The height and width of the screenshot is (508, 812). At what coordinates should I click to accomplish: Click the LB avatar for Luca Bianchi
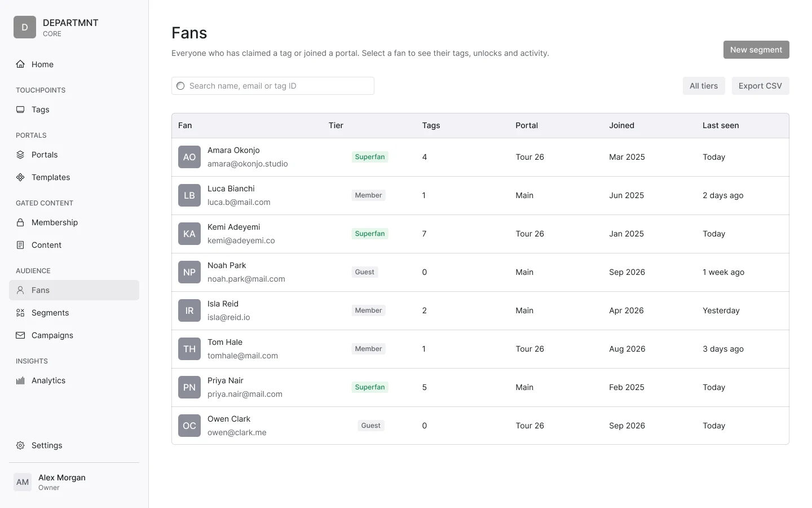point(189,195)
